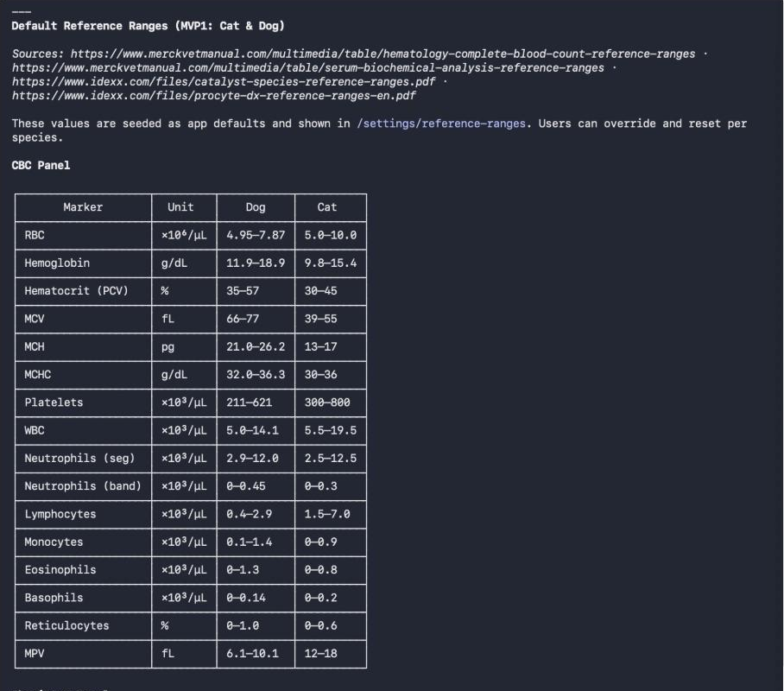Click Hemoglobin cat value 9.8–15.4
Image resolution: width=784 pixels, height=691 pixels.
[x=331, y=263]
